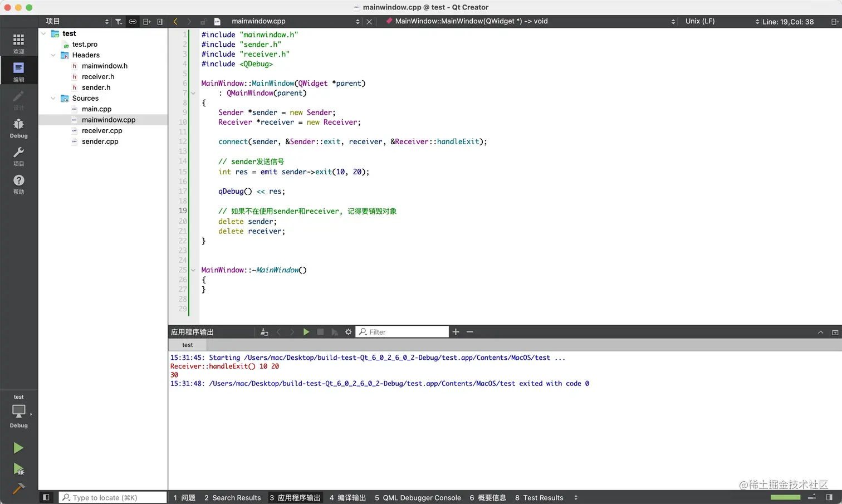The height and width of the screenshot is (504, 842).
Task: Clear the application output pane
Action: tap(265, 332)
